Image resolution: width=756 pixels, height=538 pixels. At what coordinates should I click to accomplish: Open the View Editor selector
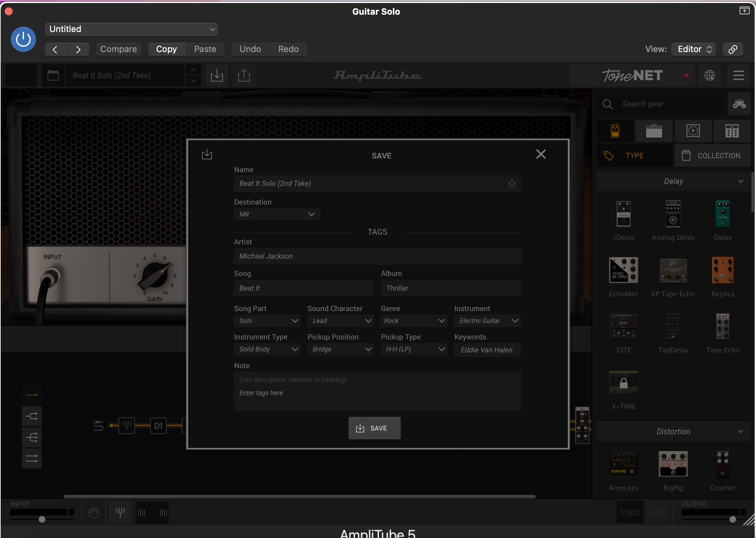point(694,49)
